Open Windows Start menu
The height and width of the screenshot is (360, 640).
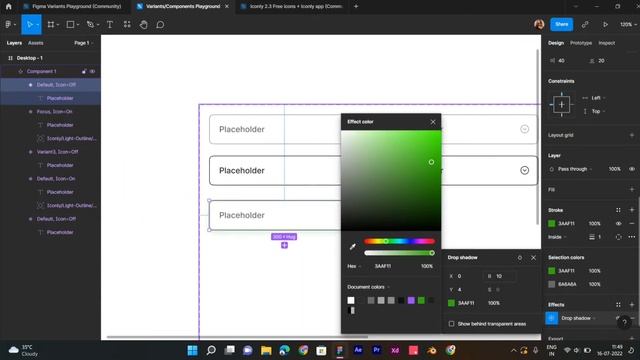192,350
